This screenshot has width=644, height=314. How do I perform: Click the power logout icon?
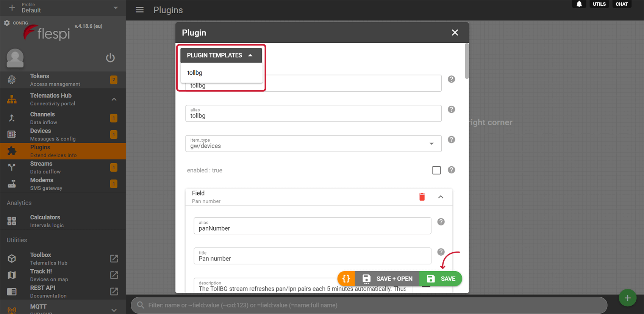pos(110,58)
